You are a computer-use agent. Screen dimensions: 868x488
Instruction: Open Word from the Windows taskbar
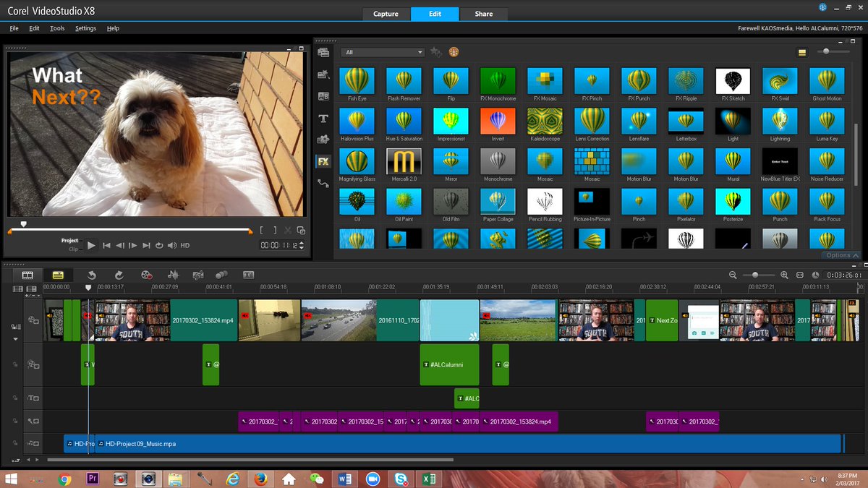pyautogui.click(x=344, y=479)
